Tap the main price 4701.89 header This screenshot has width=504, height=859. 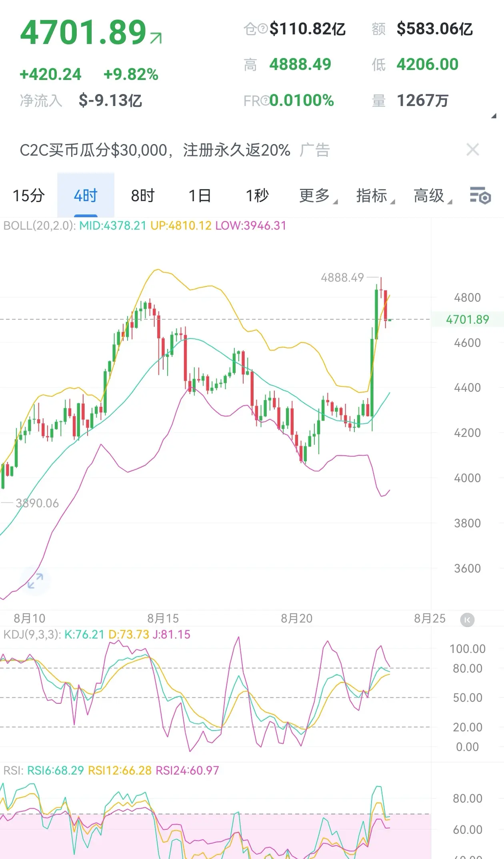[83, 32]
